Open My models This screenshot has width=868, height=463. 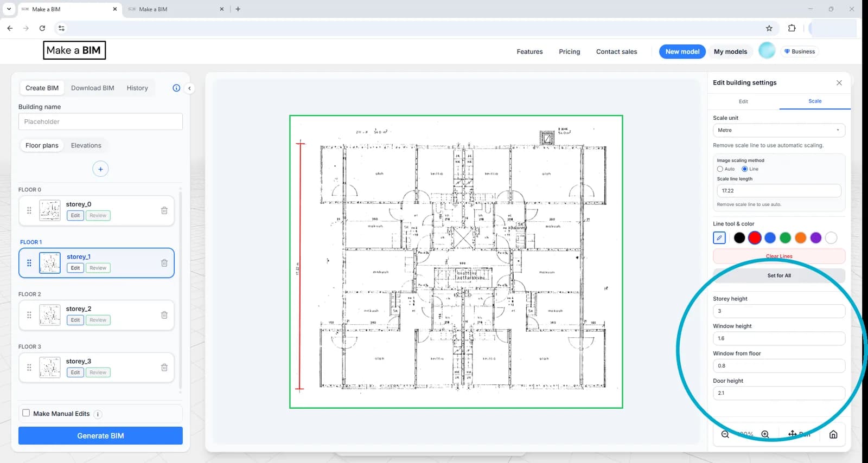(x=730, y=52)
